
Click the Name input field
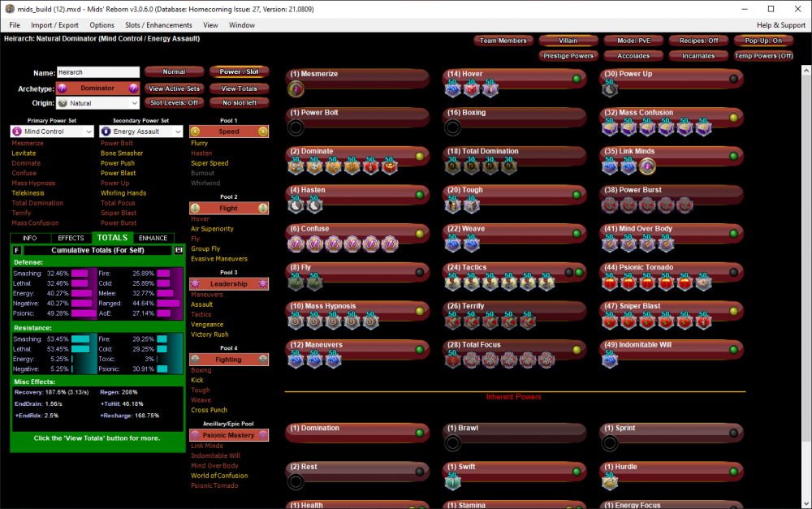click(x=98, y=73)
